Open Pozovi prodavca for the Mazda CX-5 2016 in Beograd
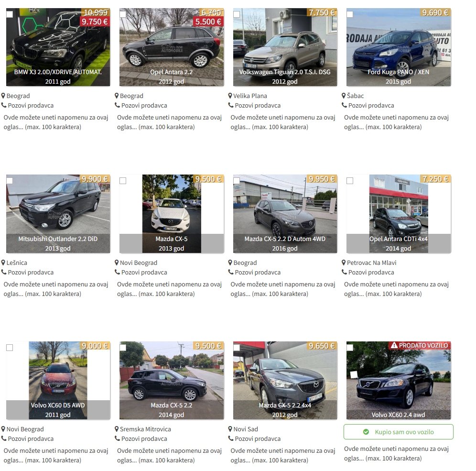This screenshot has height=471, width=476. [258, 273]
